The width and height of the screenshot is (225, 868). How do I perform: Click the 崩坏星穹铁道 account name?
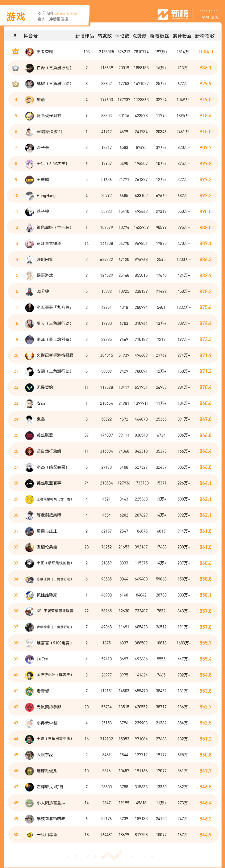tap(49, 244)
